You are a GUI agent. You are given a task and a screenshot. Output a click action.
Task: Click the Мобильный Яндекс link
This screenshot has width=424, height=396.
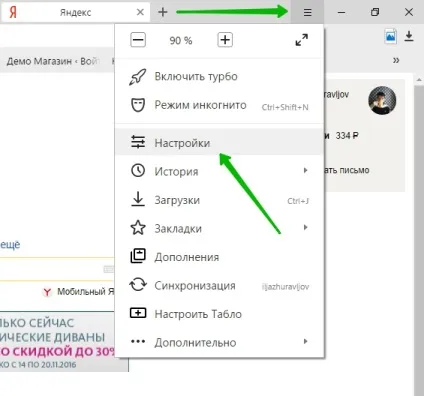pos(85,291)
